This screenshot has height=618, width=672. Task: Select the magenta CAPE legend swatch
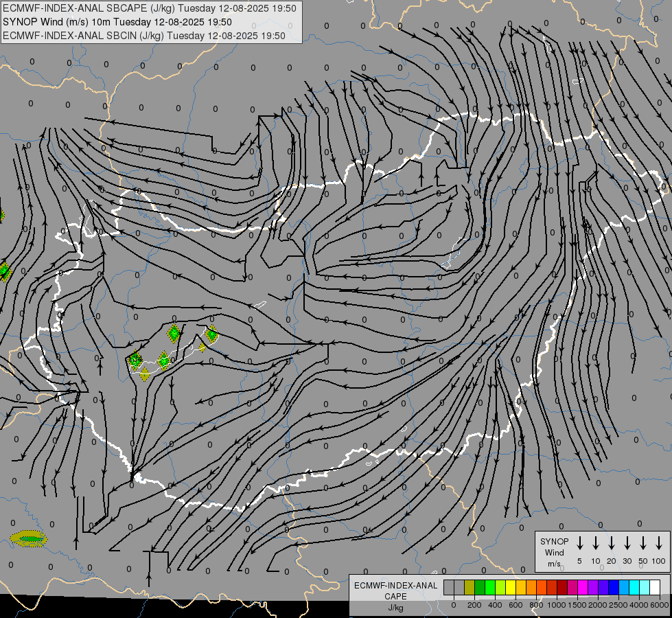[x=583, y=588]
